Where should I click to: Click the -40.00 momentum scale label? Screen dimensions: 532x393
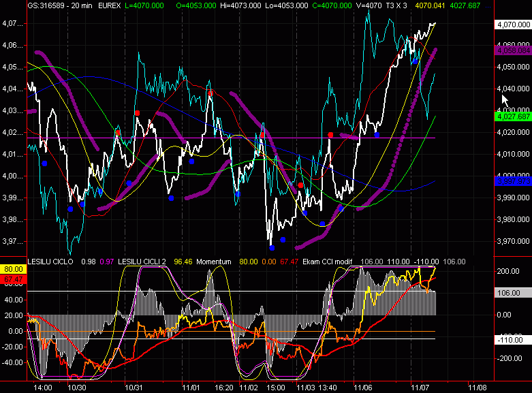click(x=12, y=362)
